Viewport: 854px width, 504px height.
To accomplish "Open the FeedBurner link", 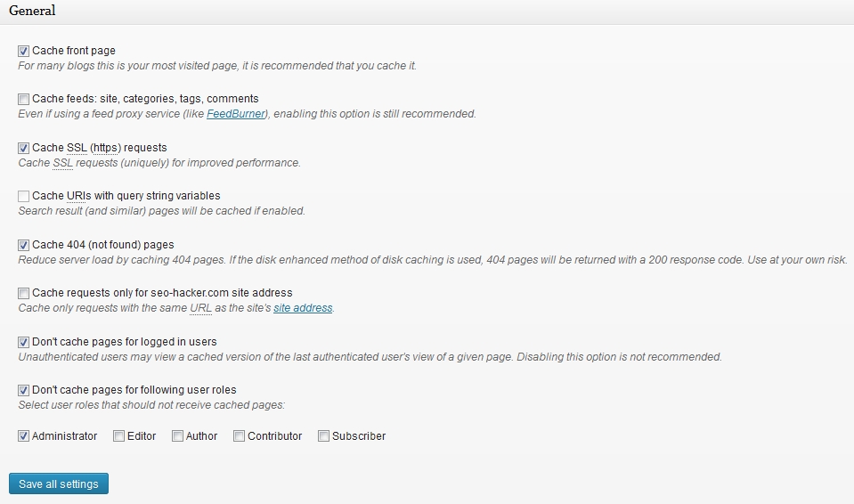I will [x=236, y=114].
